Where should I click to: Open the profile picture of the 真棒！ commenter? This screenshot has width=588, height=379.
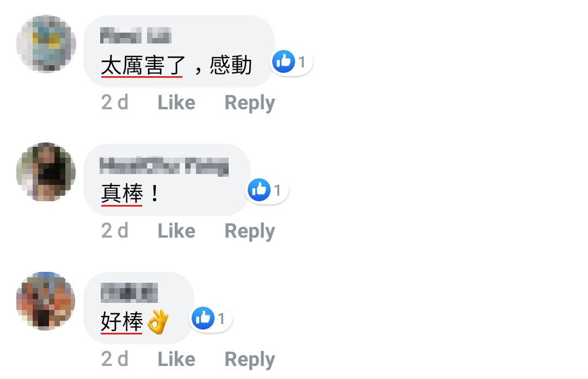[x=46, y=172]
